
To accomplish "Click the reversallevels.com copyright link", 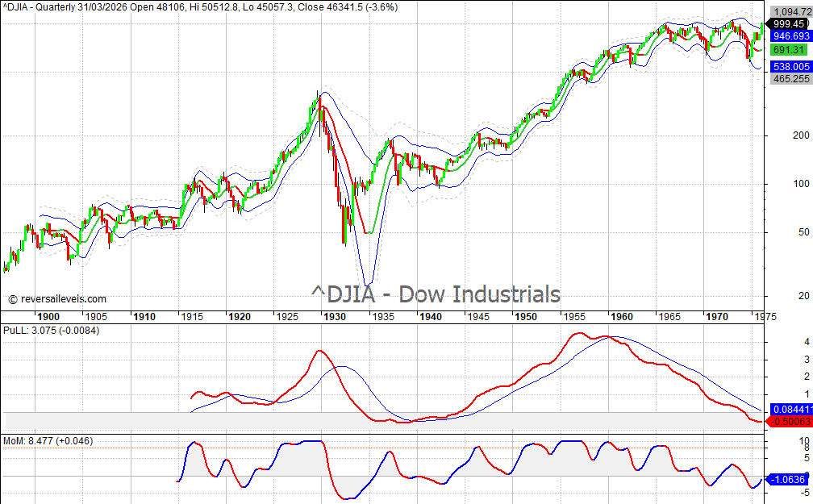I will (56, 299).
